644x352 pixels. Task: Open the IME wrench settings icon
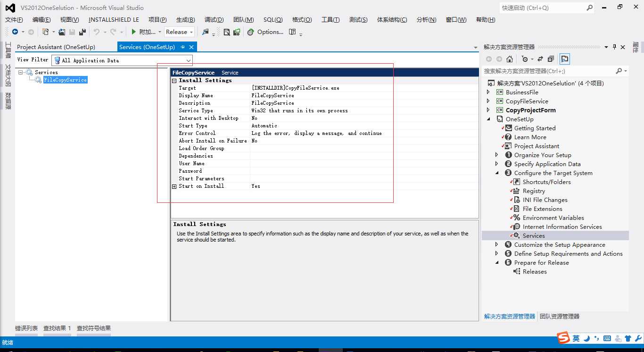coord(638,338)
